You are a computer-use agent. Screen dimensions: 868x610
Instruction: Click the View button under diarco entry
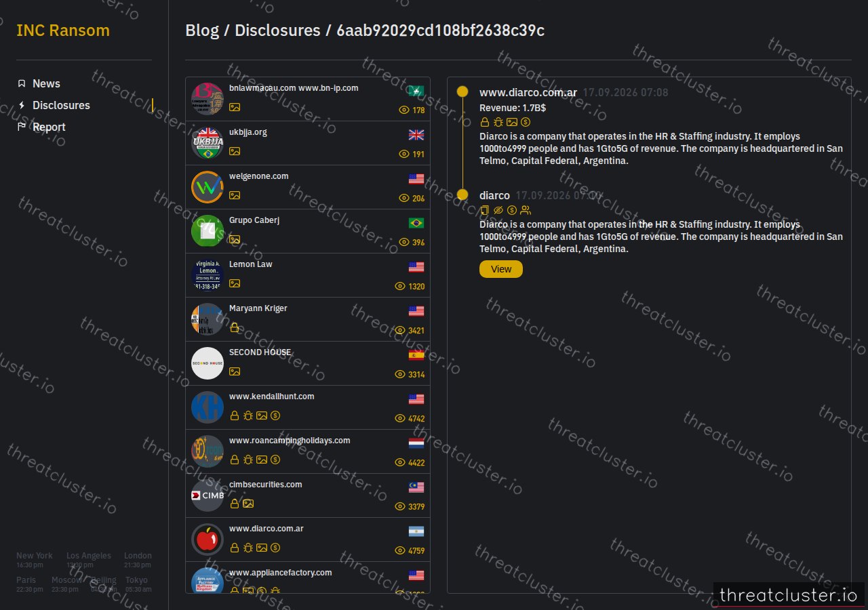click(501, 269)
